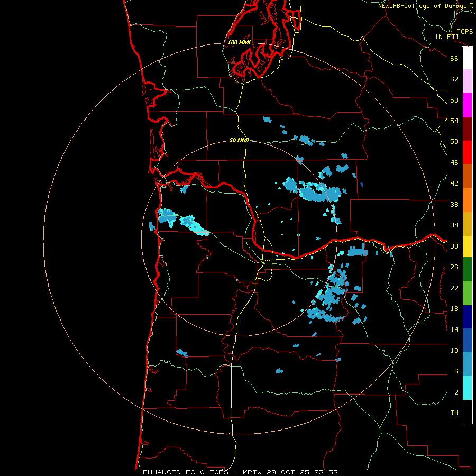Image resolution: width=476 pixels, height=476 pixels.
Task: Click the gold legend swatch
Action: pyautogui.click(x=467, y=224)
